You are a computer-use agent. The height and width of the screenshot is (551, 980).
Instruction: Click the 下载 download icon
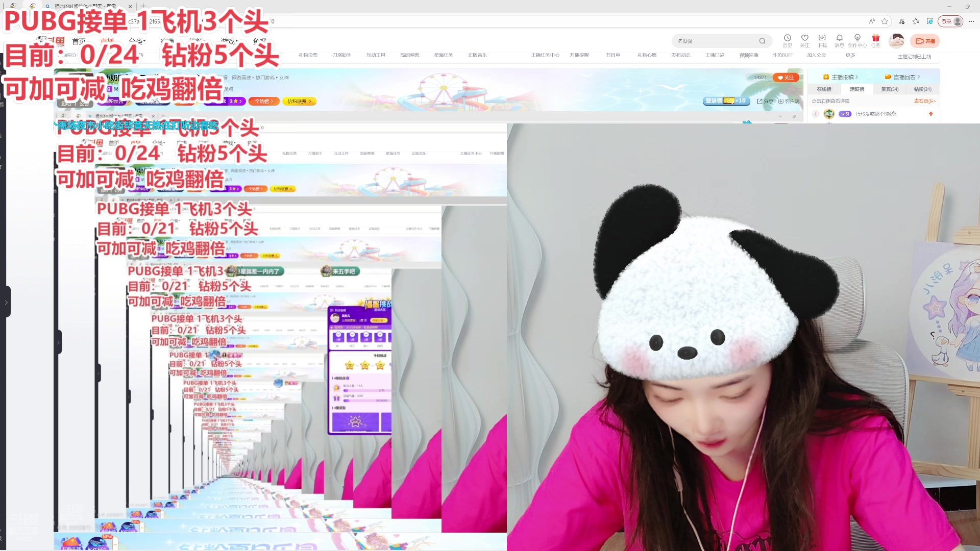[822, 38]
